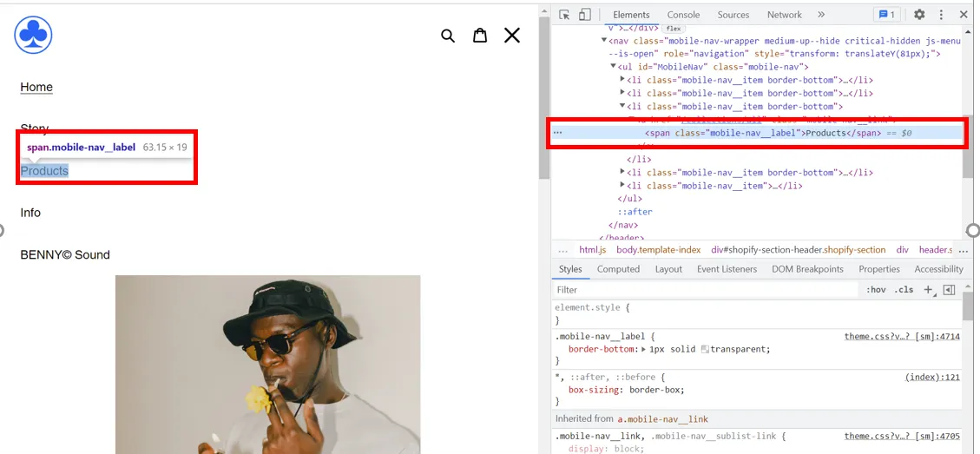Activate the inspect element picker icon
This screenshot has width=980, height=454.
pos(564,15)
